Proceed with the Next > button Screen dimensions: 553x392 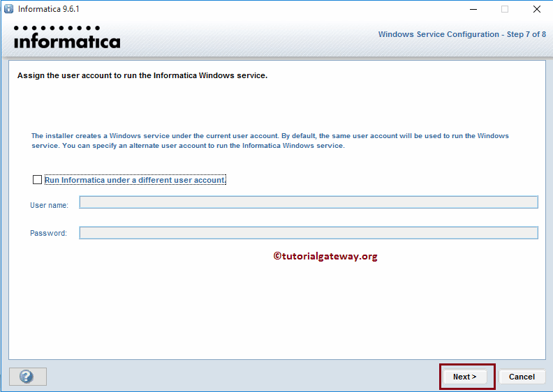tap(465, 377)
